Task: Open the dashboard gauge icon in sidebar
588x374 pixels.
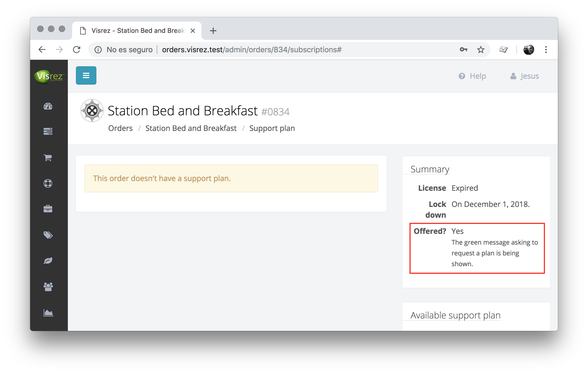Action: pyautogui.click(x=48, y=106)
